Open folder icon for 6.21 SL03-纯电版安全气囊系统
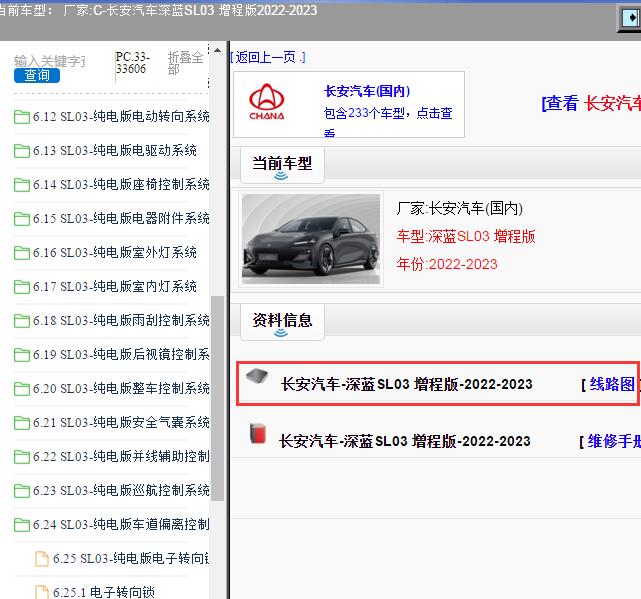This screenshot has height=599, width=641. pyautogui.click(x=21, y=422)
